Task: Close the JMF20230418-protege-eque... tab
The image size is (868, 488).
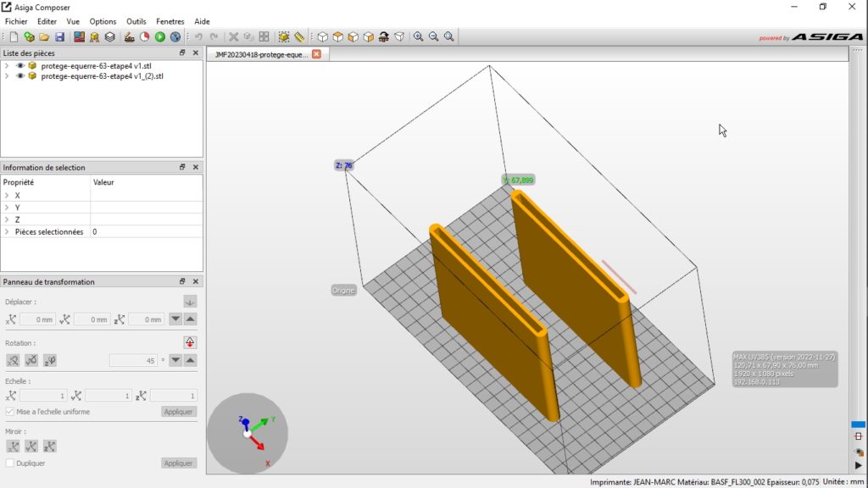Action: click(x=317, y=53)
